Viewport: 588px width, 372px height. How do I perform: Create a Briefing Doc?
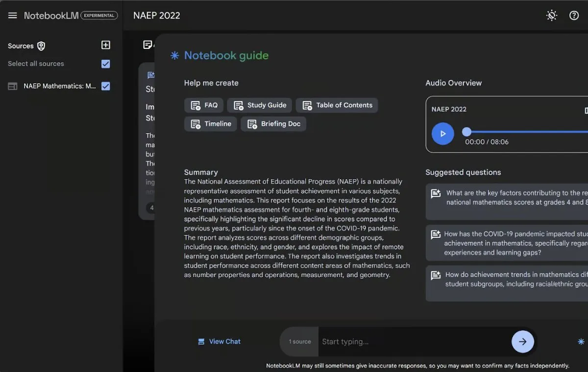coord(273,124)
